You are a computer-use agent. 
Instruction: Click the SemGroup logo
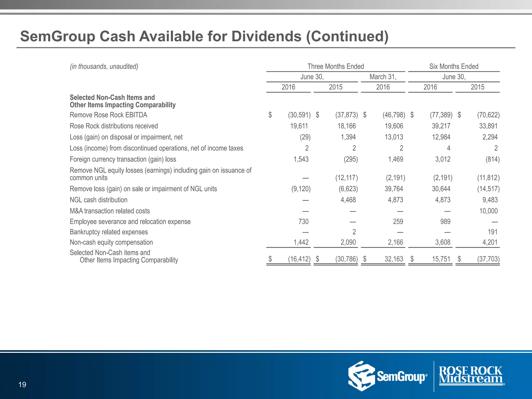(388, 376)
